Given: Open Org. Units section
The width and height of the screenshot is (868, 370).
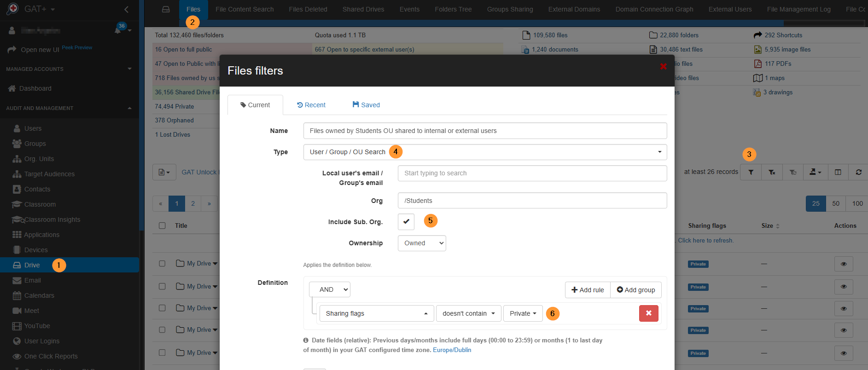Looking at the screenshot, I should point(39,159).
